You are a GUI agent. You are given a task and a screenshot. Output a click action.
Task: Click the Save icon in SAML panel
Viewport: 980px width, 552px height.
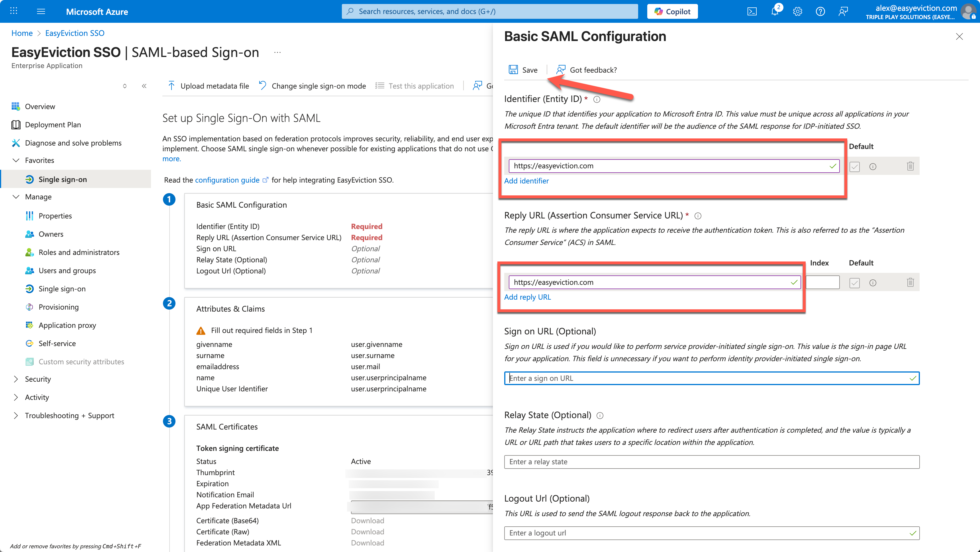point(513,69)
